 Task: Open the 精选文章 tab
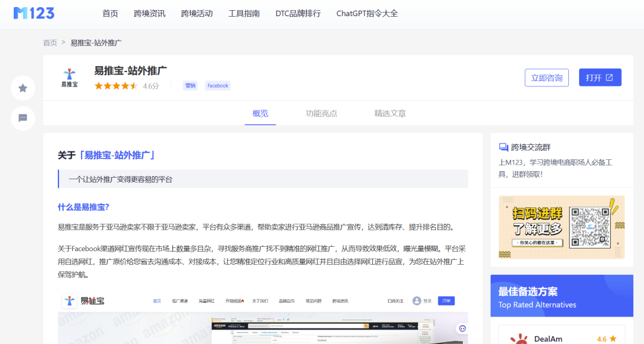pos(389,113)
